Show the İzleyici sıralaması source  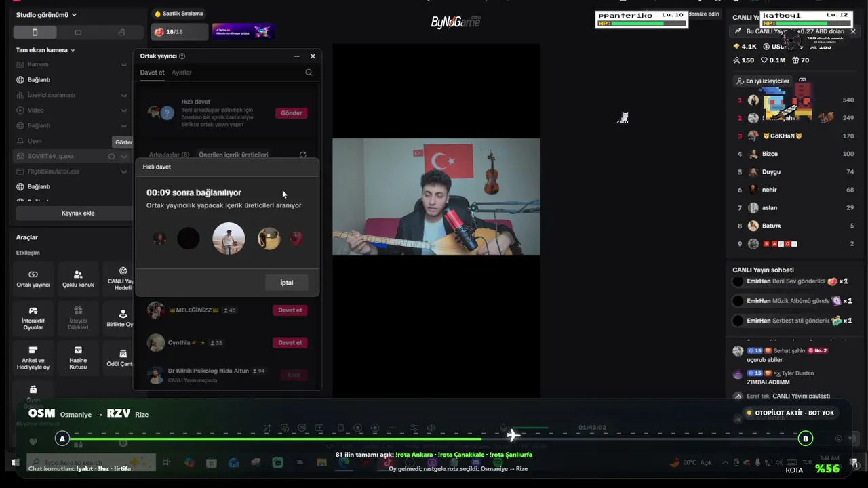pyautogui.click(x=124, y=96)
